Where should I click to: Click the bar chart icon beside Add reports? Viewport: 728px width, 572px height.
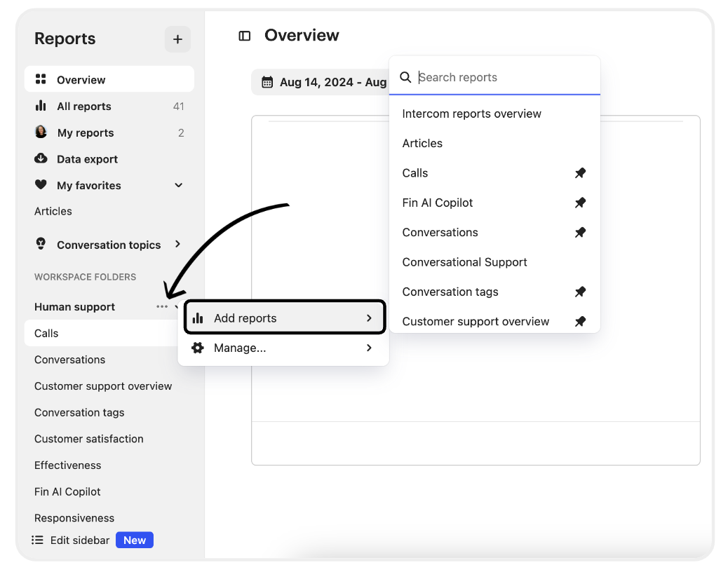click(198, 318)
